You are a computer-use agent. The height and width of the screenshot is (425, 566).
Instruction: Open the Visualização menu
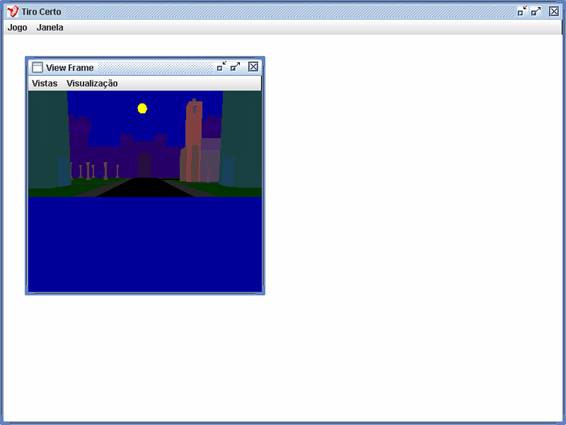pos(92,83)
